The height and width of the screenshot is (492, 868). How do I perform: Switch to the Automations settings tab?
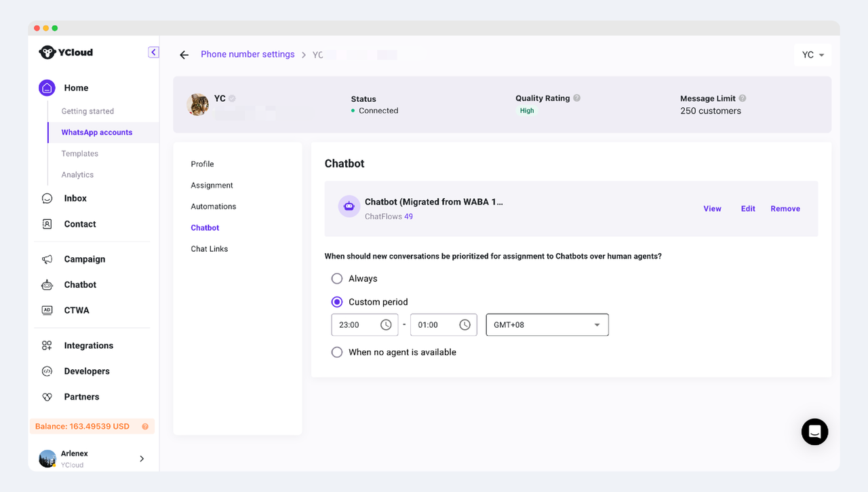[214, 206]
